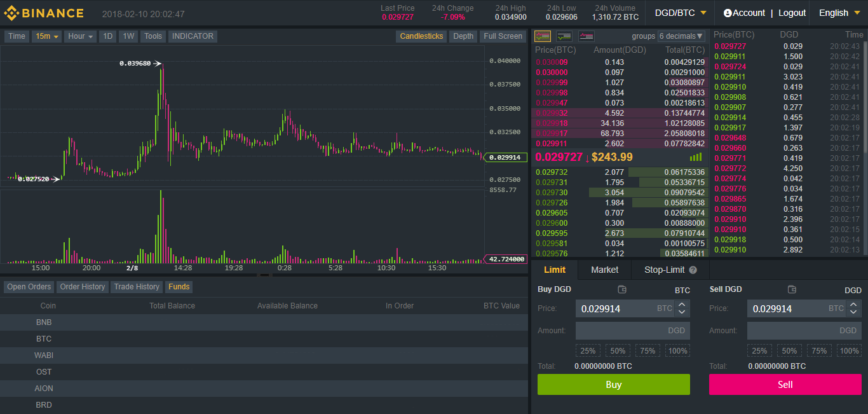The height and width of the screenshot is (414, 868).
Task: Decrease the Buy price with down stepper
Action: pyautogui.click(x=682, y=312)
